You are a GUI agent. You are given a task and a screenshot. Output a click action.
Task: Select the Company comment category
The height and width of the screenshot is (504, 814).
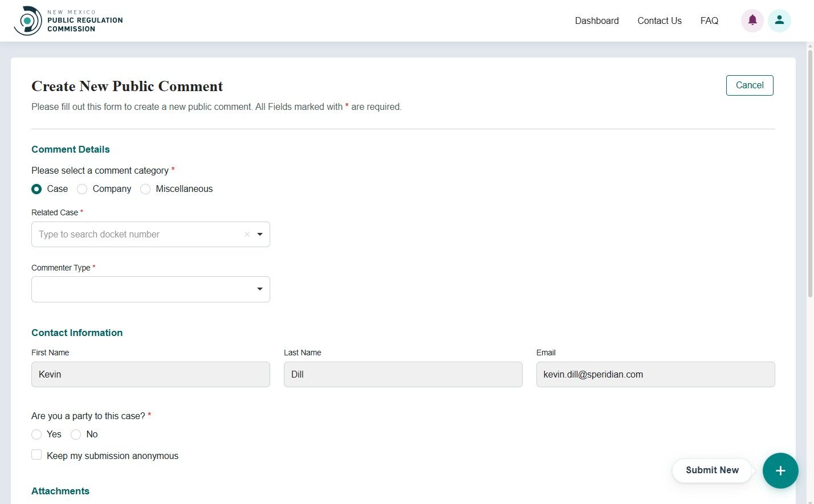82,189
